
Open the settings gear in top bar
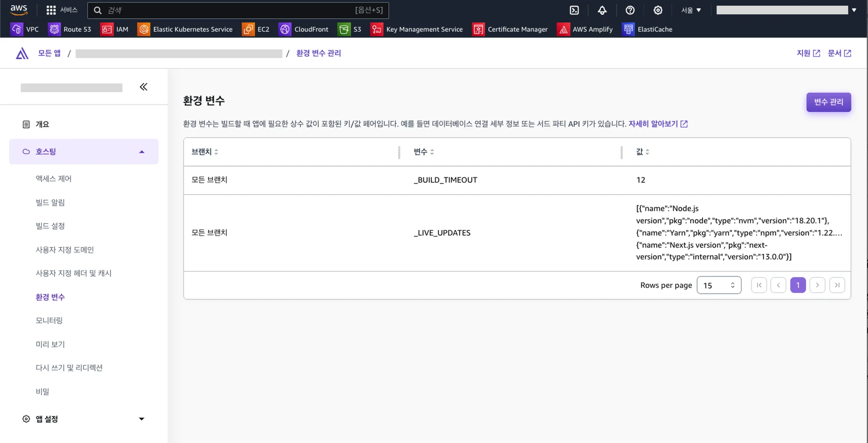point(658,10)
